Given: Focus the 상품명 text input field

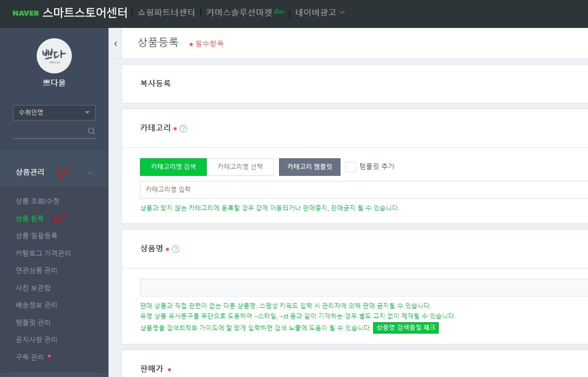Looking at the screenshot, I should pyautogui.click(x=364, y=288).
